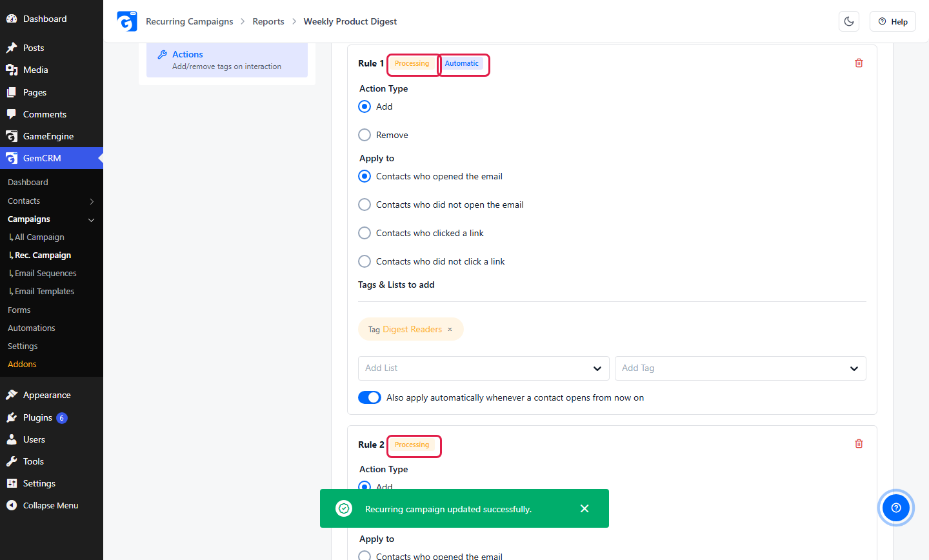This screenshot has height=560, width=929.
Task: Click the Appearance brush icon
Action: [x=12, y=395]
